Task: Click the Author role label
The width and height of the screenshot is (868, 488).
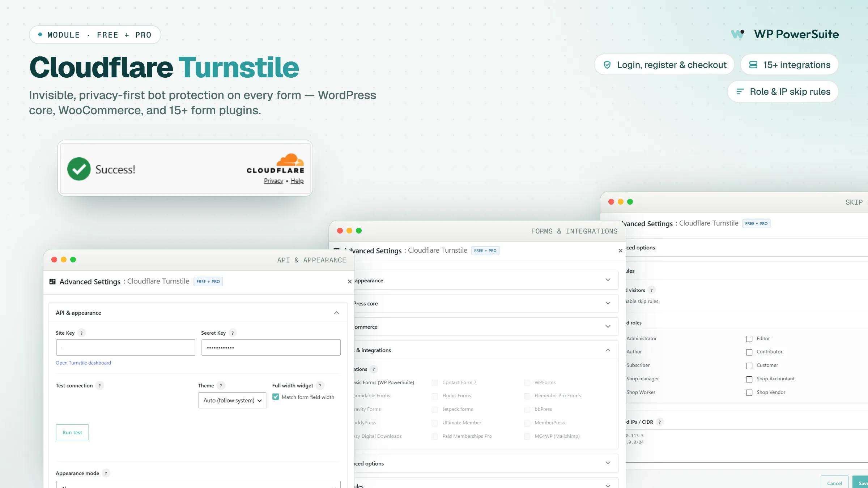Action: 634,352
